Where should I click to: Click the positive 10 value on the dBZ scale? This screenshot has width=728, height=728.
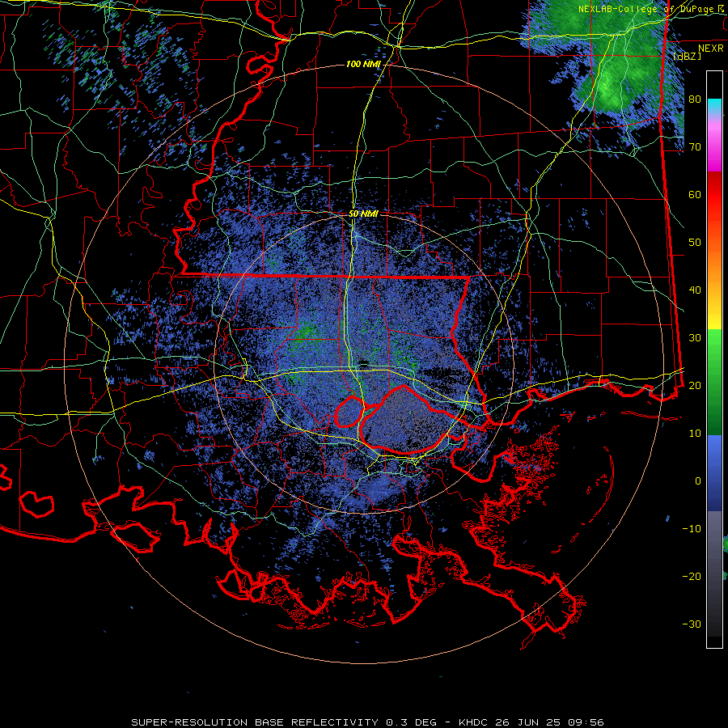pyautogui.click(x=695, y=434)
